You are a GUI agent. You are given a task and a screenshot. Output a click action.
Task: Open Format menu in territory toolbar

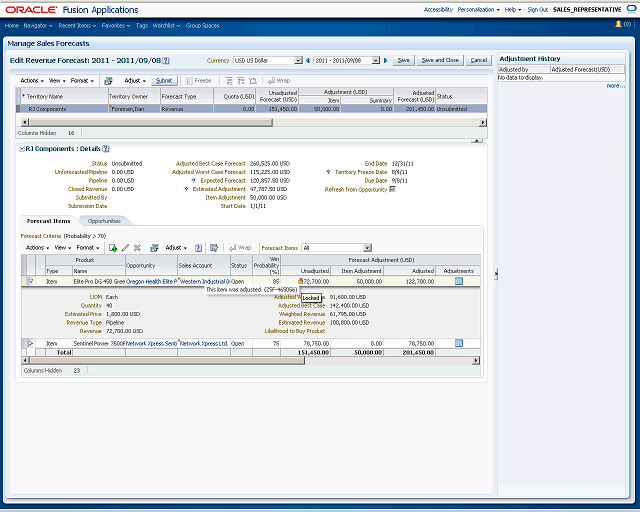[82, 81]
